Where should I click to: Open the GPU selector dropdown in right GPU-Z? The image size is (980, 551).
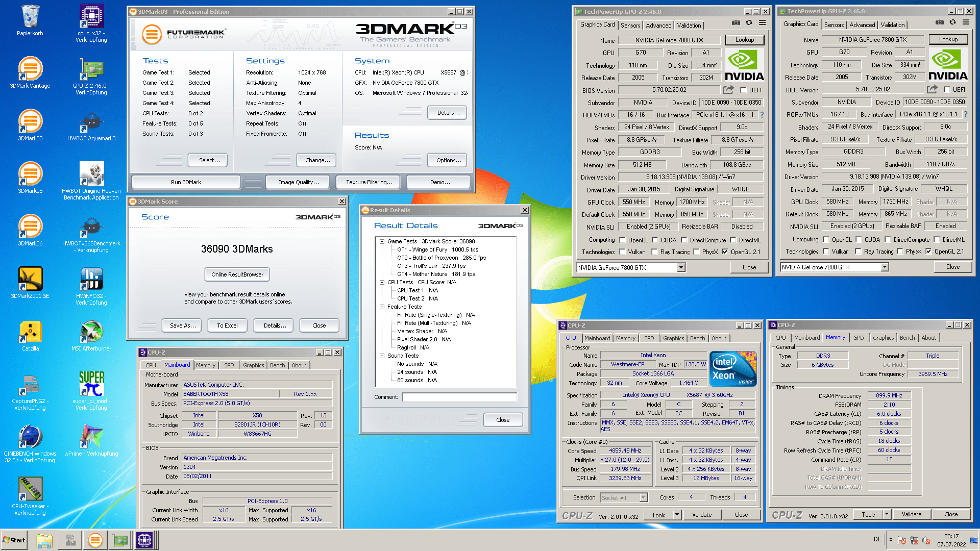tap(885, 267)
